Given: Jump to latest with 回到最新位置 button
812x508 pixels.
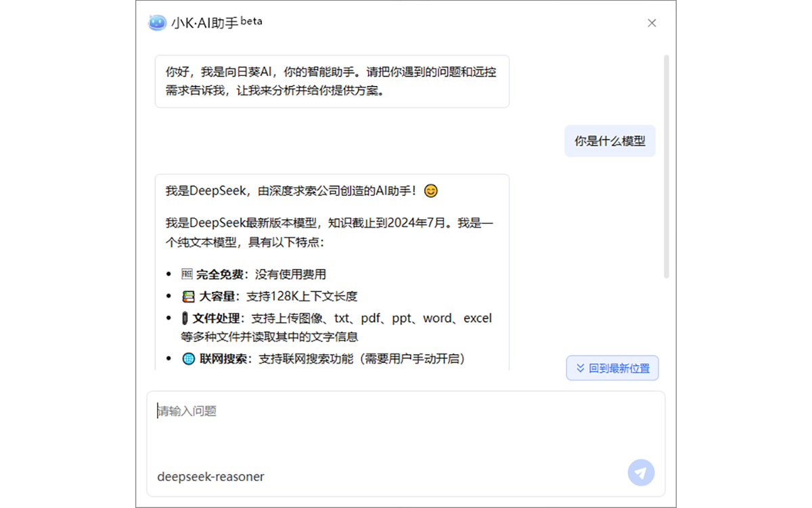Looking at the screenshot, I should (612, 368).
